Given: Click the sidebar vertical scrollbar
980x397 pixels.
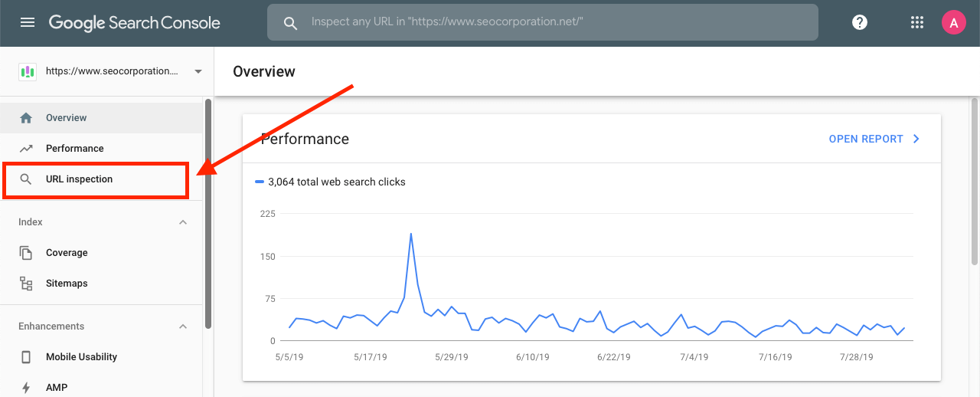Looking at the screenshot, I should (x=208, y=214).
